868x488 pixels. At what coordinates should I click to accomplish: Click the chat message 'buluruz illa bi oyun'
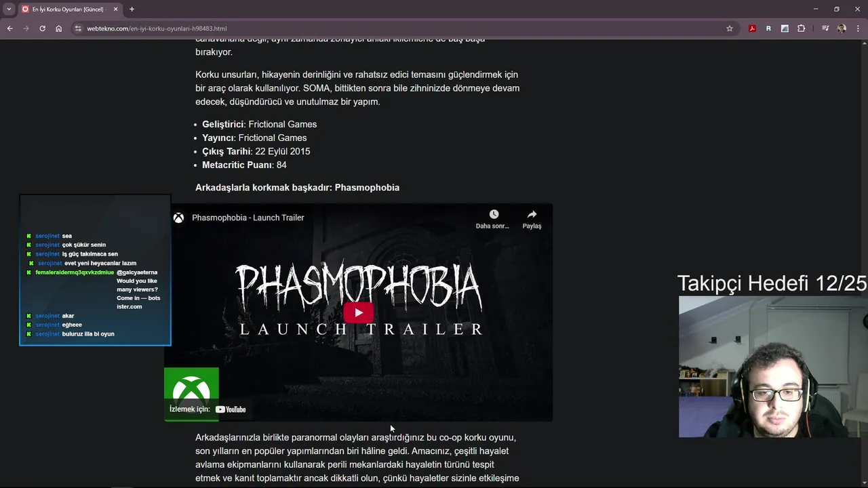coord(88,334)
